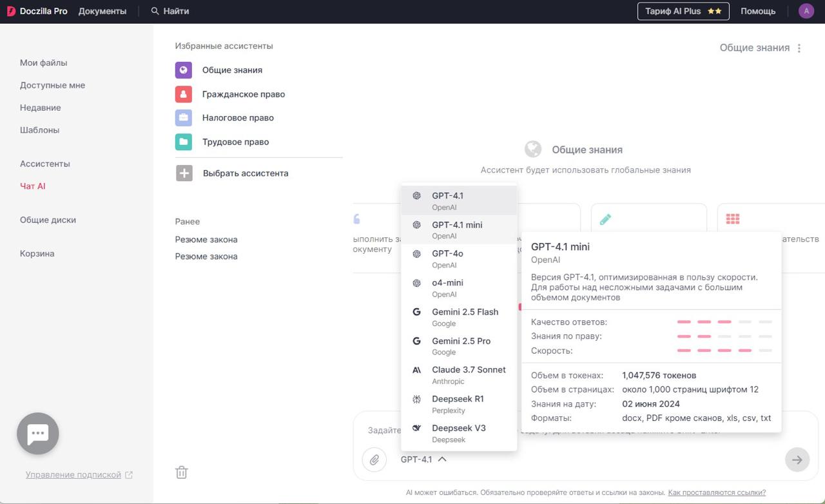825x504 pixels.
Task: Open Недавние section
Action: (41, 108)
